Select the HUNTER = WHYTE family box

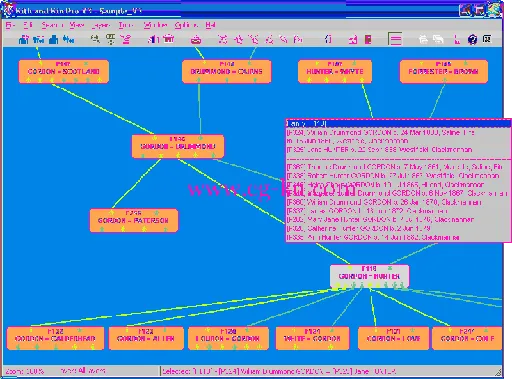pos(335,71)
